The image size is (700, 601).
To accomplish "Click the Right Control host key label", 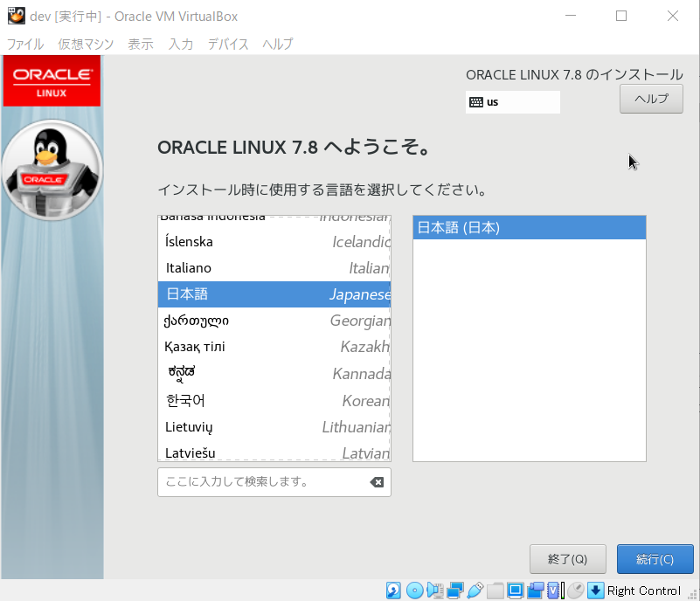I will (644, 591).
